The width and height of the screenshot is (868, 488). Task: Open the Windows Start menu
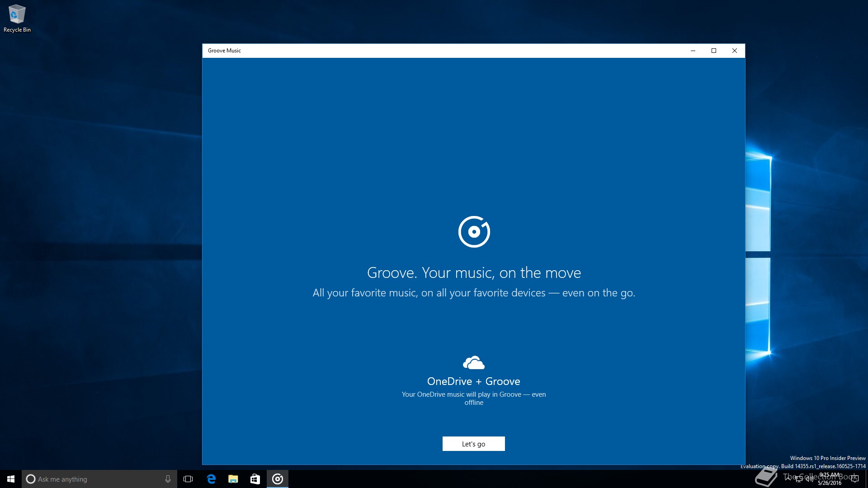11,479
